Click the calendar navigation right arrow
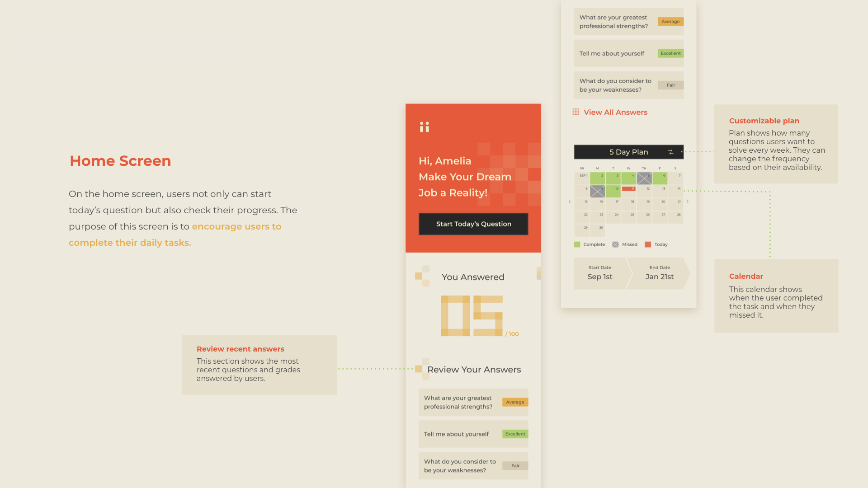Screen dimensions: 868x488 click(x=687, y=202)
